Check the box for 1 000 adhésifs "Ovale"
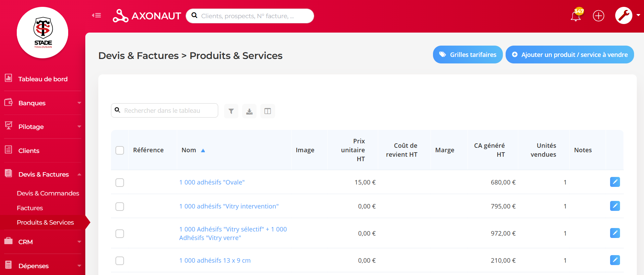This screenshot has height=275, width=644. (120, 182)
